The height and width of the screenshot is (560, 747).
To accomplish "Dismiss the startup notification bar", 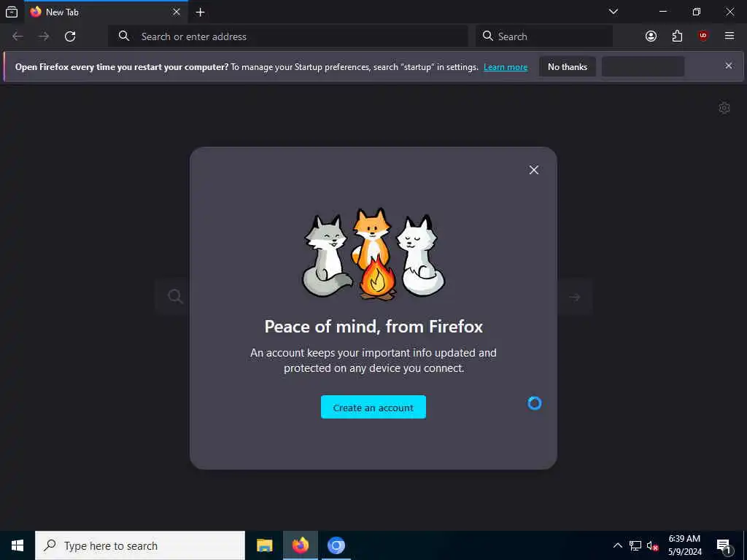I will tap(729, 66).
